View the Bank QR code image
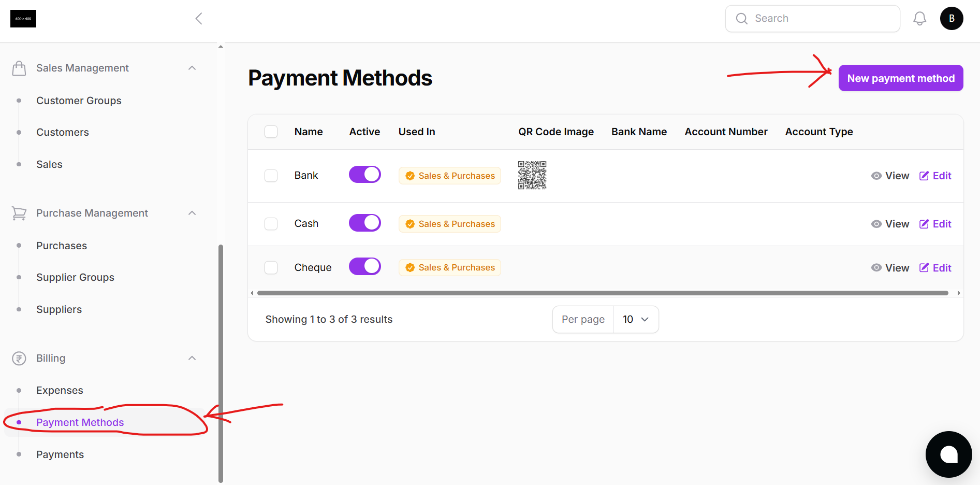The image size is (980, 485). 532,175
